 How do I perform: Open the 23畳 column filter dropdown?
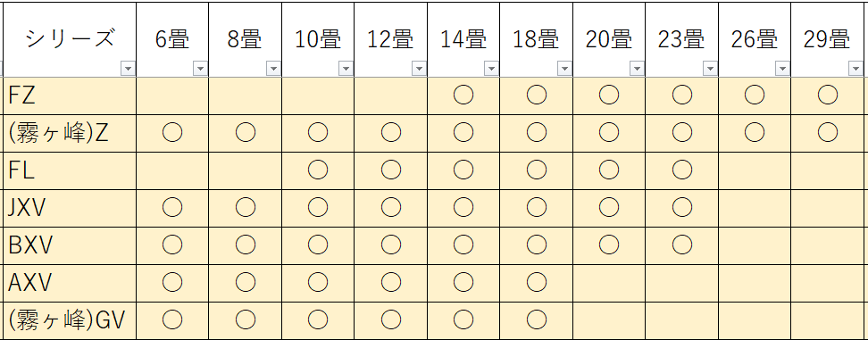point(710,69)
